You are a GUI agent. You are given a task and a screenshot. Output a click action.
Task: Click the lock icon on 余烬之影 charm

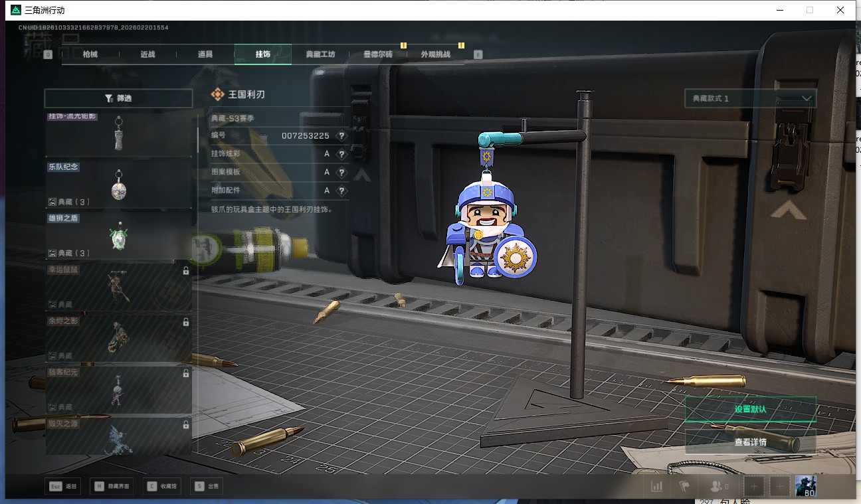(186, 322)
